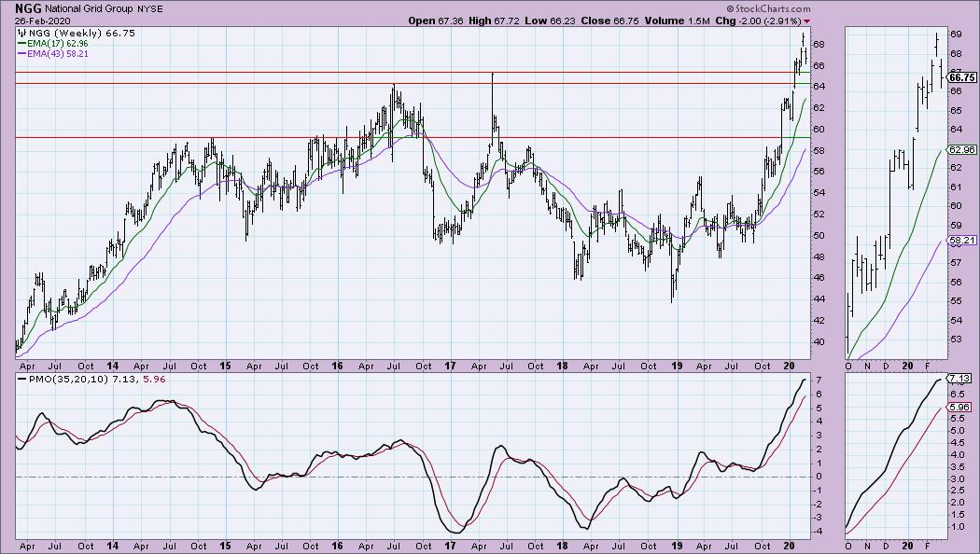Click the High 67.72 value
980x554 pixels.
pos(495,21)
